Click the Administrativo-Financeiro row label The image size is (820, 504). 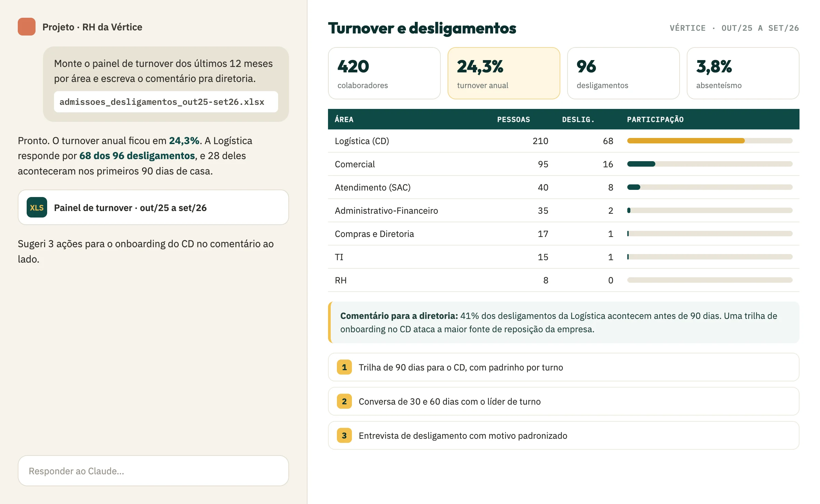pyautogui.click(x=386, y=211)
